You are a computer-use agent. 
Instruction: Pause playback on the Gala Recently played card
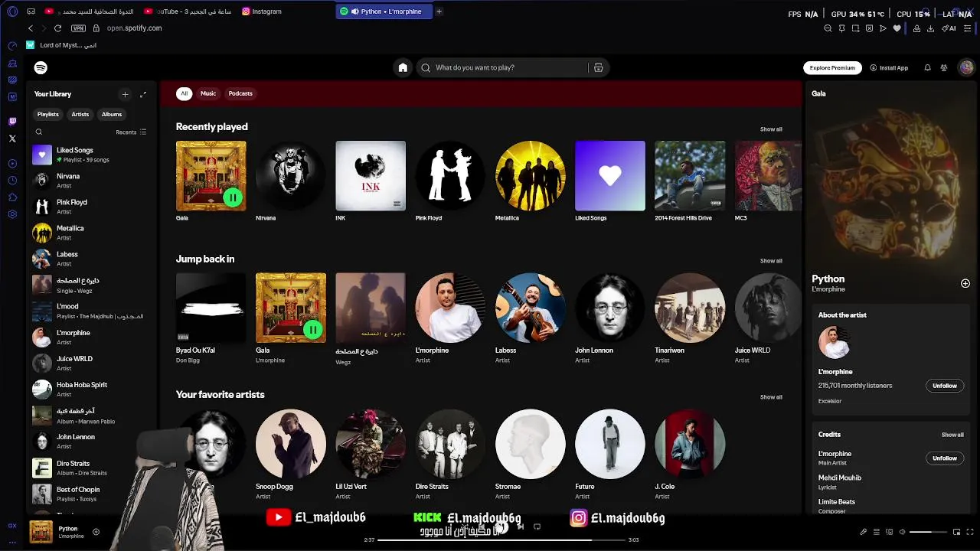pos(233,197)
